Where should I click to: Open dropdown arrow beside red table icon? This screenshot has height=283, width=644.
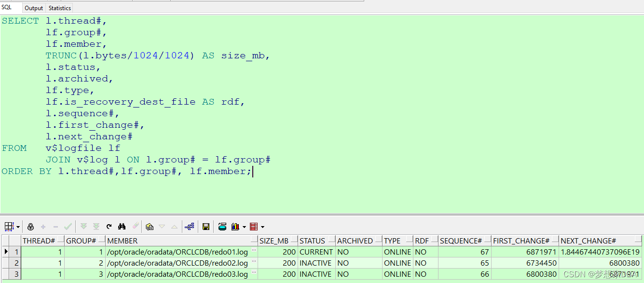(x=262, y=227)
